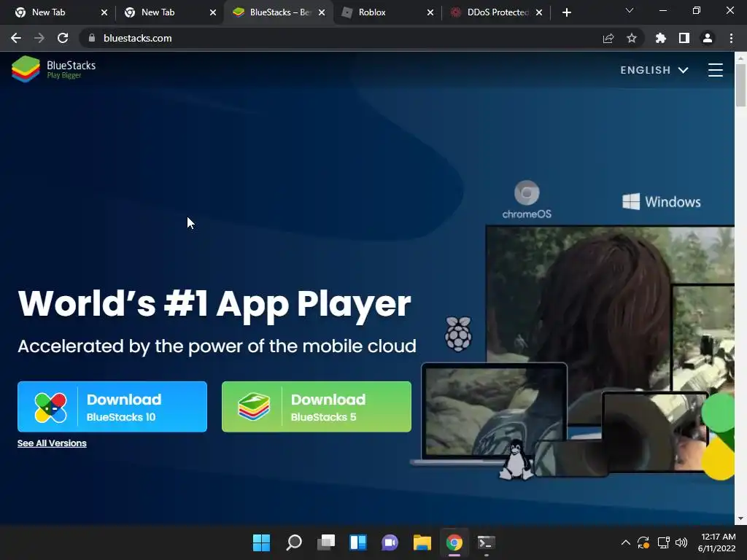Image resolution: width=747 pixels, height=560 pixels.
Task: Open a new tab with plus button
Action: (566, 12)
